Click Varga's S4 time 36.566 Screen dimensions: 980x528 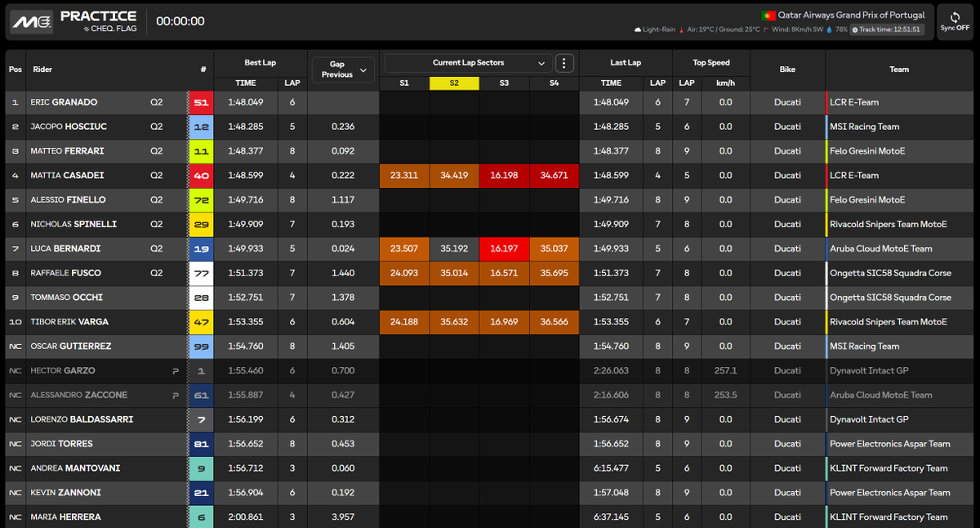tap(554, 322)
